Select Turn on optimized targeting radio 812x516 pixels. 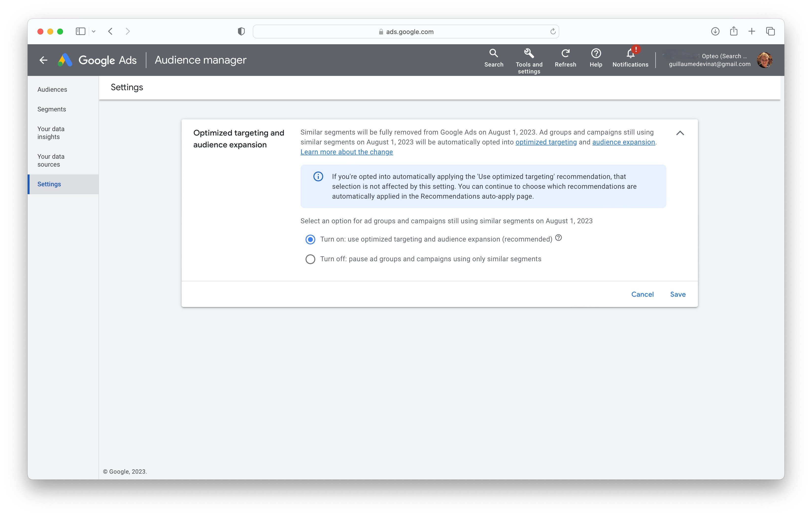coord(310,240)
